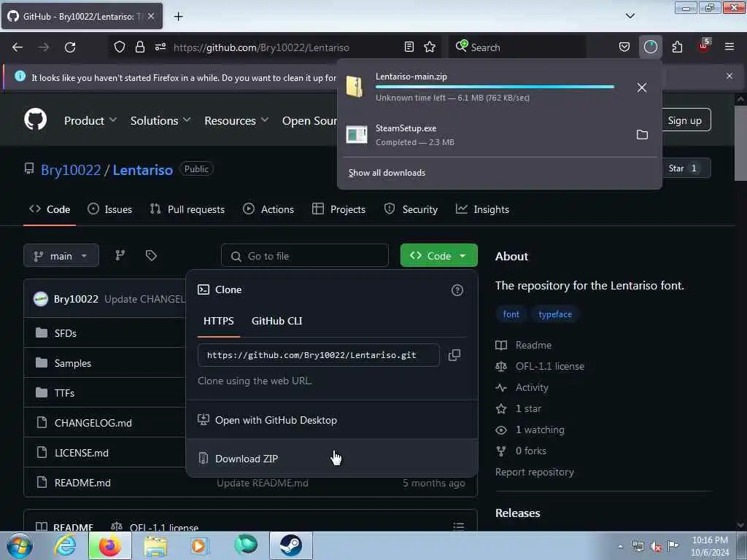Screen dimensions: 747x560
Task: Copy the clone URL to clipboard
Action: pos(454,355)
